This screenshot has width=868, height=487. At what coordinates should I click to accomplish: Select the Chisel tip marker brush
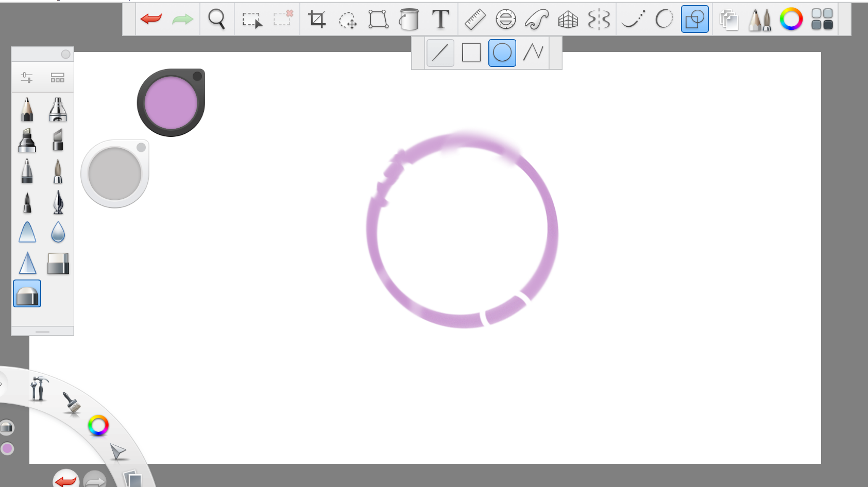[x=58, y=140]
